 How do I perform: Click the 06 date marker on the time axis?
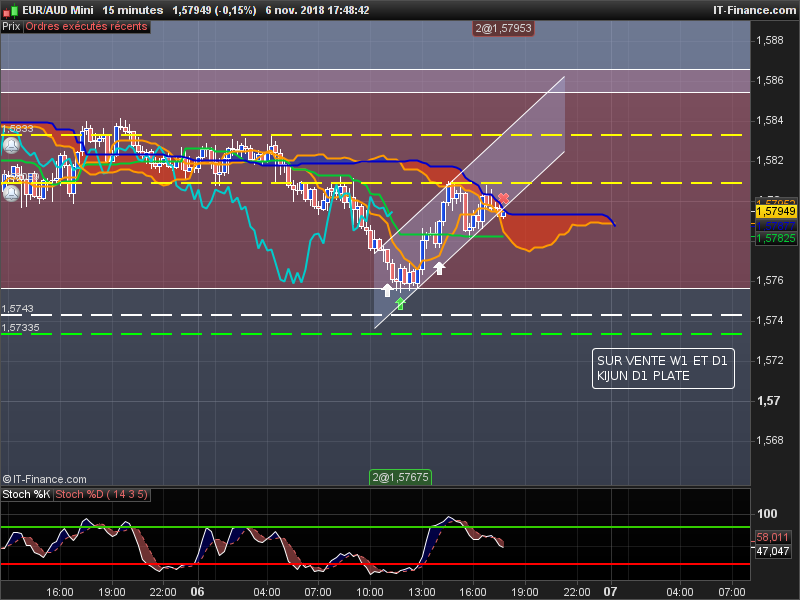(197, 592)
